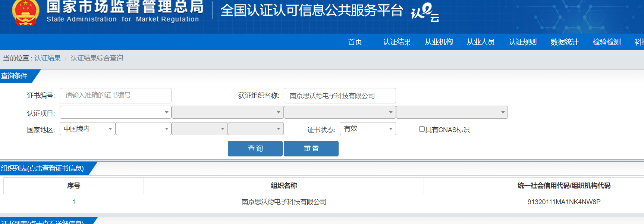Expand the second 认证项目 dropdown
Viewport: 644px width, 224px height.
[x=227, y=112]
